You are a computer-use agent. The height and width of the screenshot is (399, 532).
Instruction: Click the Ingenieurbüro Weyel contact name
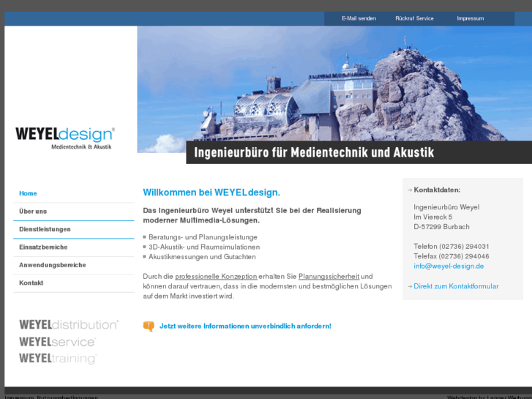pyautogui.click(x=446, y=207)
